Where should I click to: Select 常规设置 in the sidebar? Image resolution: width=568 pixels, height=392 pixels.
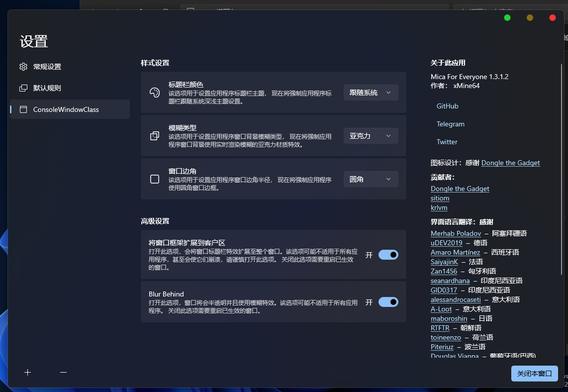[x=47, y=67]
